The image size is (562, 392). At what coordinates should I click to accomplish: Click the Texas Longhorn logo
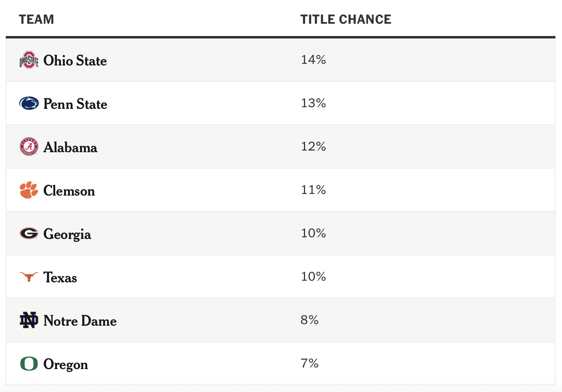29,277
